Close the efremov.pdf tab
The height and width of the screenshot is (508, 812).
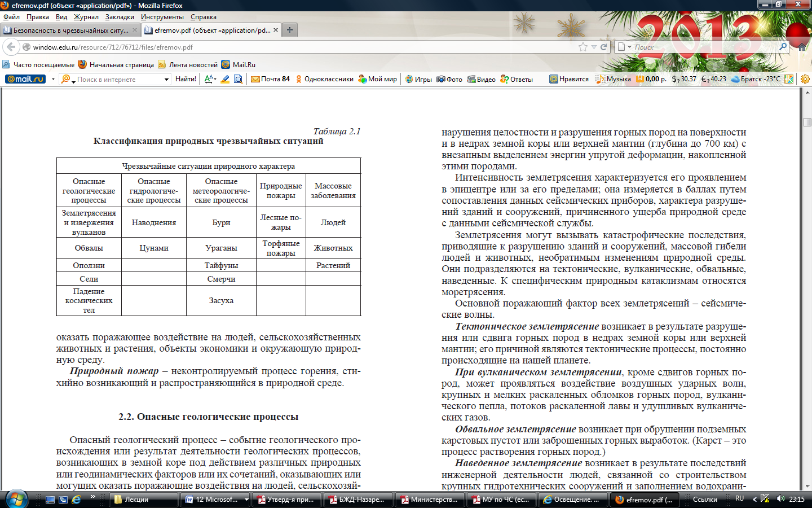click(276, 30)
